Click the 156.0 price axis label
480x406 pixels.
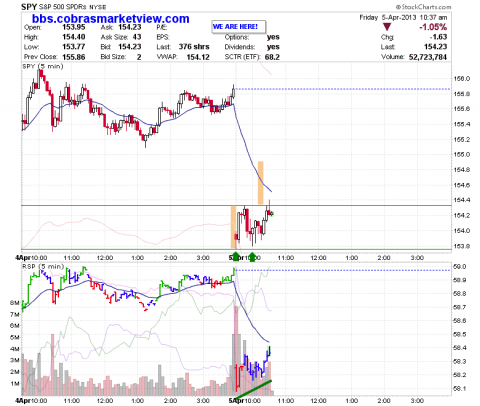coord(461,79)
